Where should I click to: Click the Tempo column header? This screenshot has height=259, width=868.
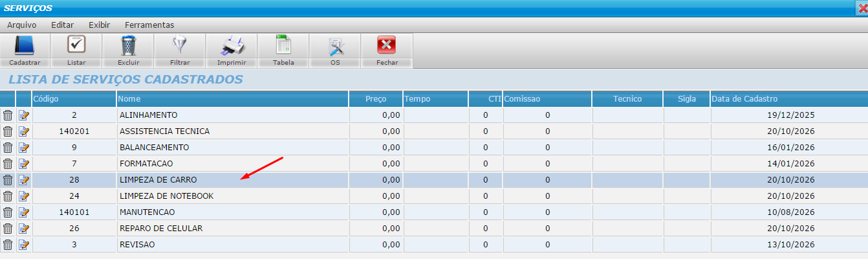[435, 99]
